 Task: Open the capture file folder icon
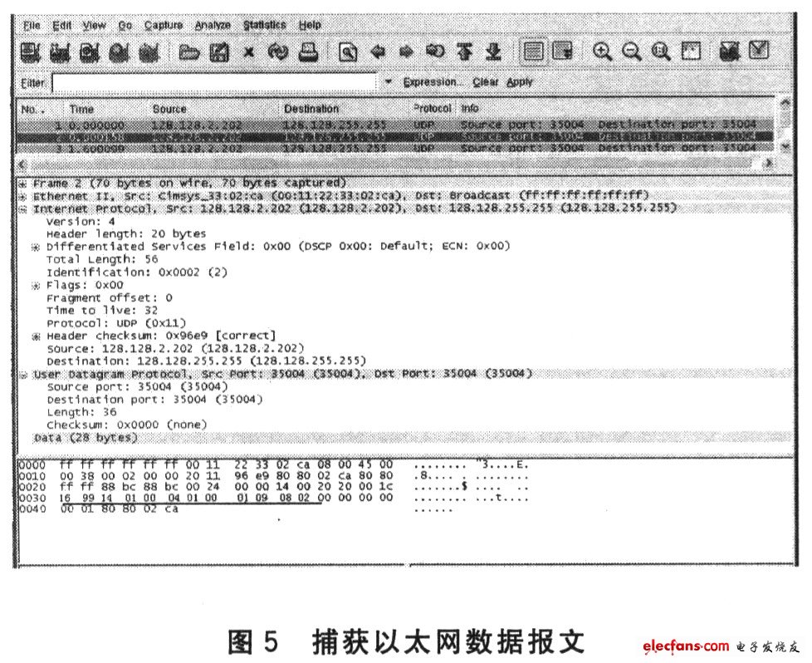pyautogui.click(x=189, y=53)
